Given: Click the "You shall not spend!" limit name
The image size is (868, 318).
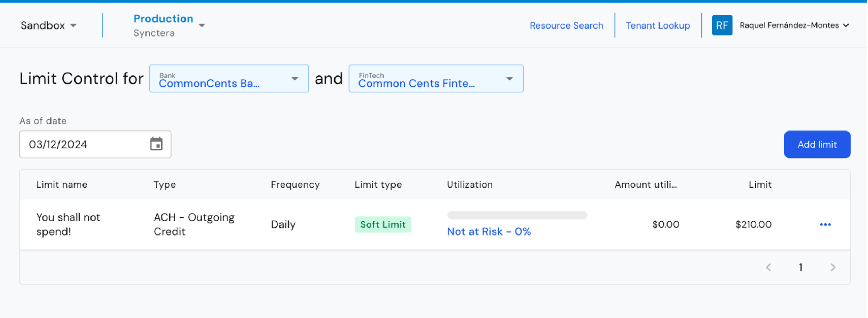Looking at the screenshot, I should click(x=68, y=224).
